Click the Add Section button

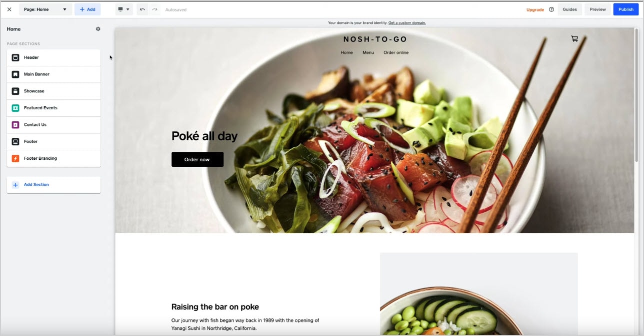pyautogui.click(x=53, y=185)
